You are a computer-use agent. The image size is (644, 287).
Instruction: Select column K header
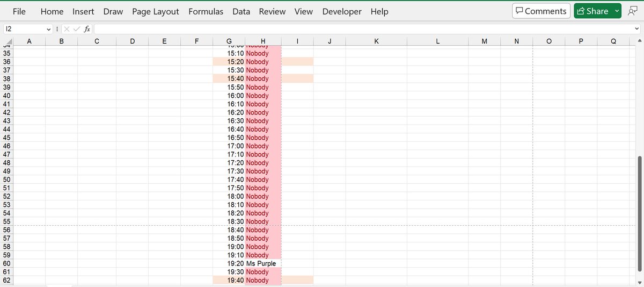(x=376, y=41)
